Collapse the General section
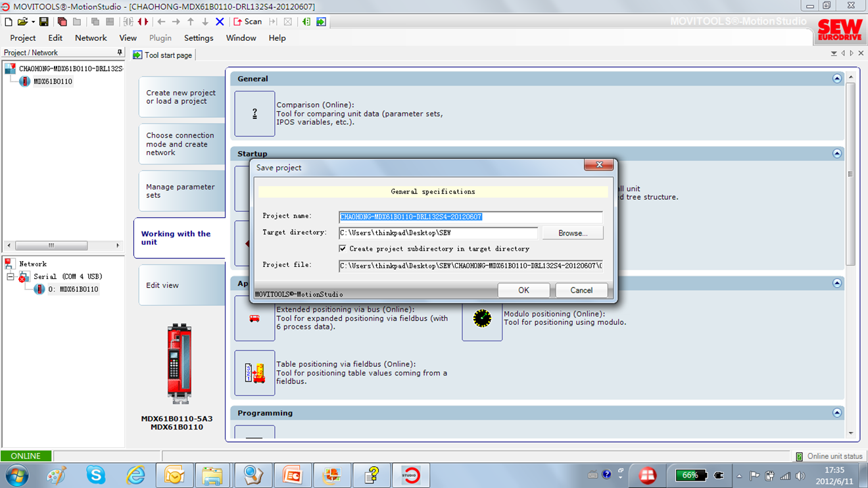The width and height of the screenshot is (868, 488). coord(836,78)
